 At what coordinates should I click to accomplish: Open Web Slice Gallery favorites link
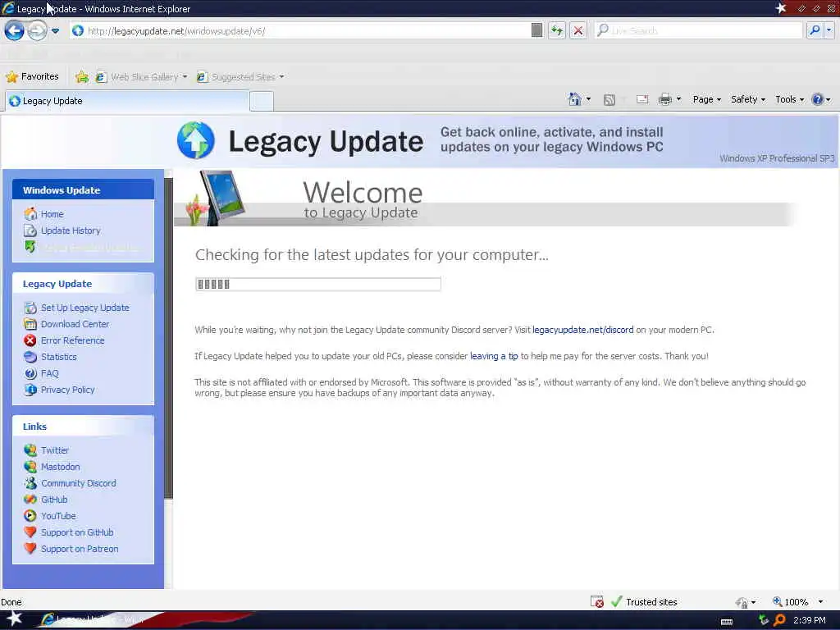point(141,77)
